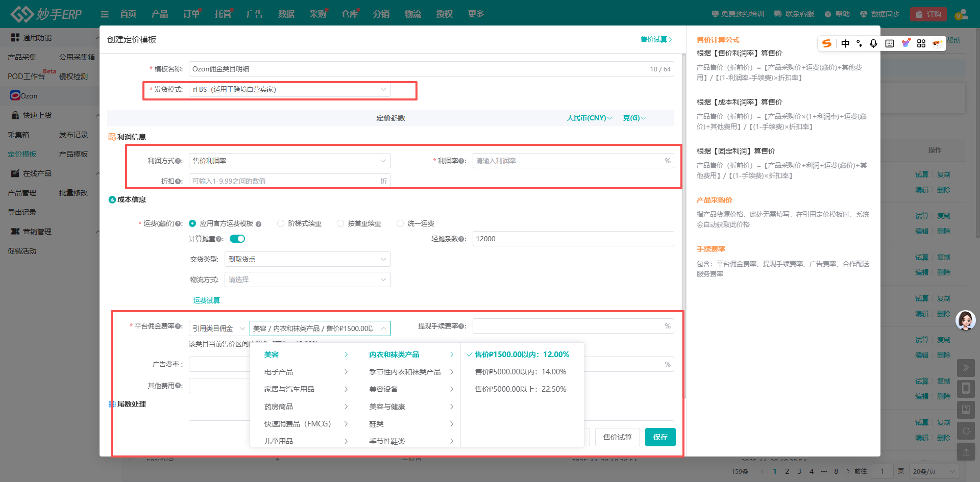Select the 阶梯式续重 radio option

click(281, 223)
